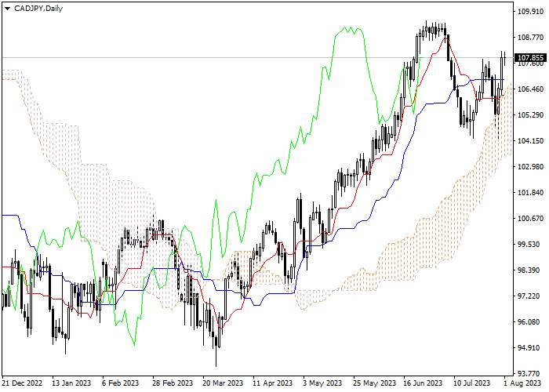Screen dimensions: 549x392
Task: Click the 10 Jul 2023 date label
Action: (x=472, y=383)
